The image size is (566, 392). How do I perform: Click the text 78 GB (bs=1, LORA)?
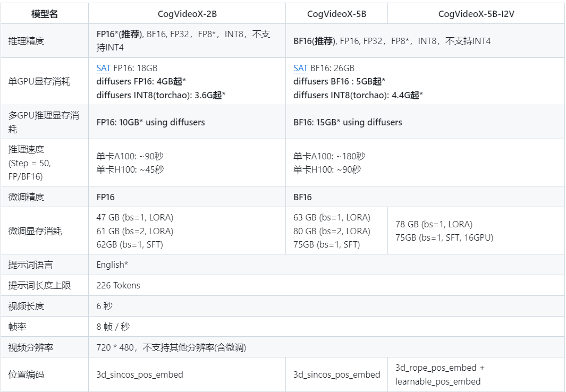point(434,224)
